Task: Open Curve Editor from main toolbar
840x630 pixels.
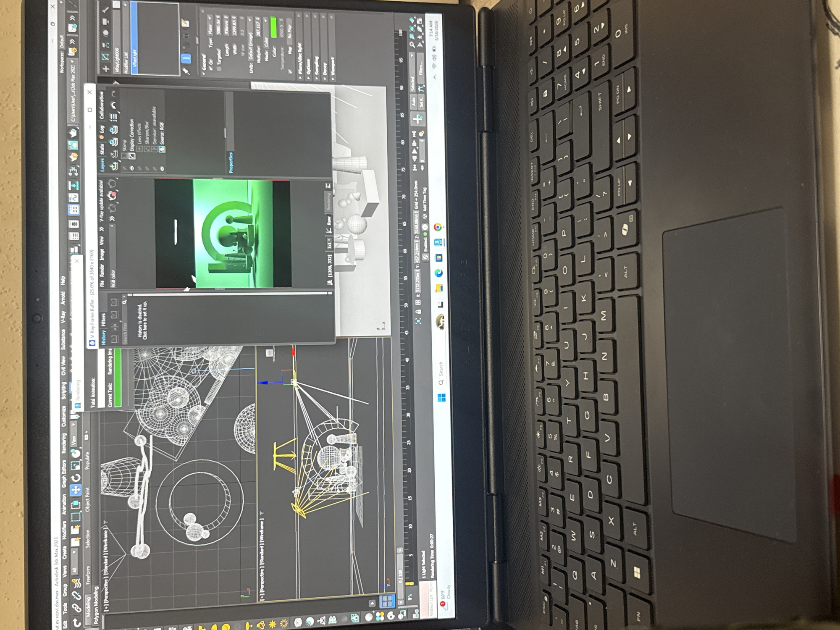Action: point(73,197)
